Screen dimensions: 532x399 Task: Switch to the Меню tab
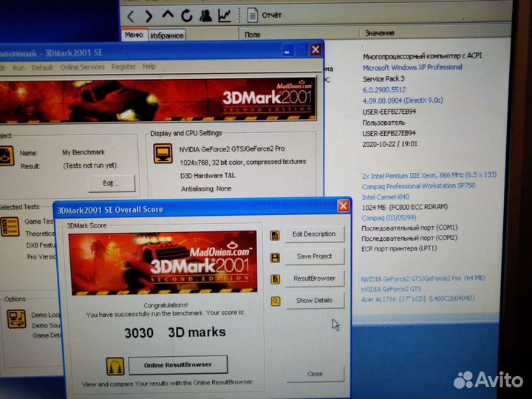pyautogui.click(x=134, y=35)
